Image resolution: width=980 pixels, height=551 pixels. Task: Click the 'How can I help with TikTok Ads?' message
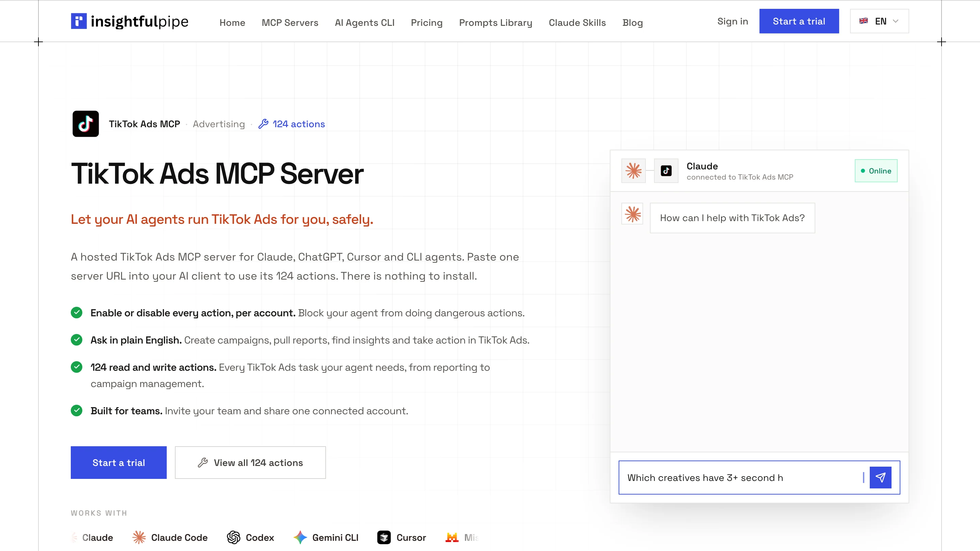tap(732, 218)
